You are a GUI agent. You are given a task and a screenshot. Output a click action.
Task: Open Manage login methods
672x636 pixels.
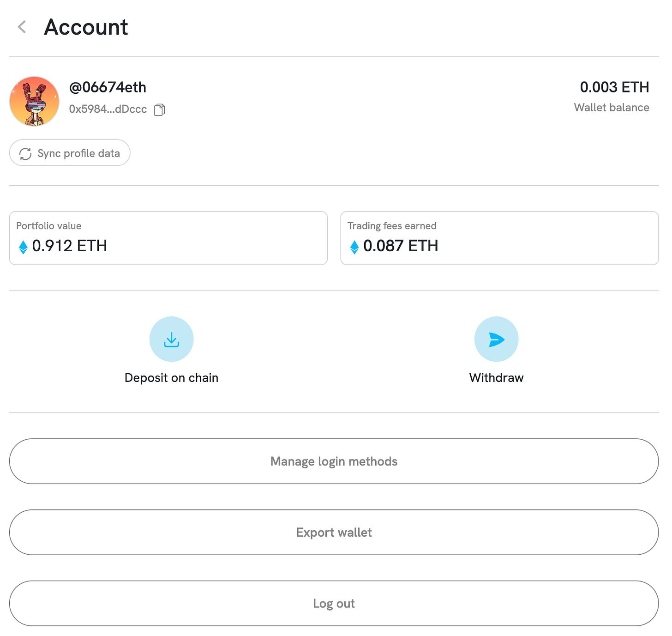click(334, 461)
